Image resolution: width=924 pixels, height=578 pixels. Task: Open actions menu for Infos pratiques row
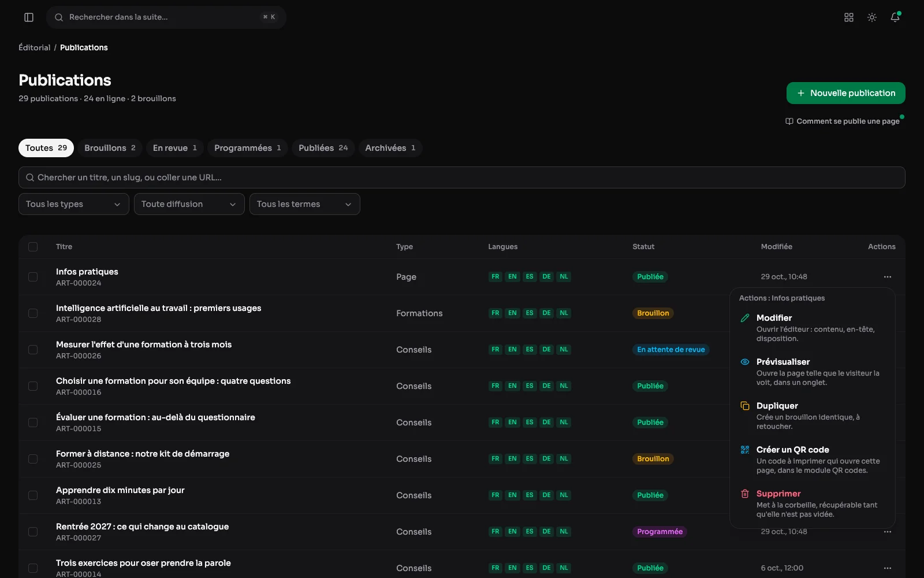click(888, 277)
